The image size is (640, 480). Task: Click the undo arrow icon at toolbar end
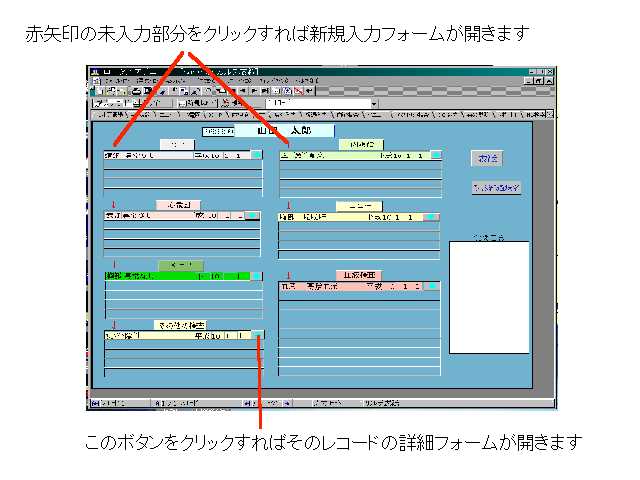310,91
